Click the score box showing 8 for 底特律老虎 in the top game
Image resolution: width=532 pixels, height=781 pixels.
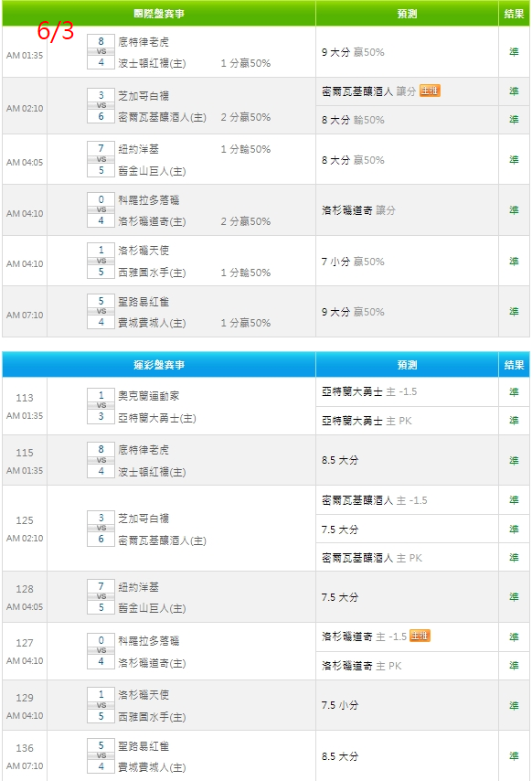click(x=101, y=41)
